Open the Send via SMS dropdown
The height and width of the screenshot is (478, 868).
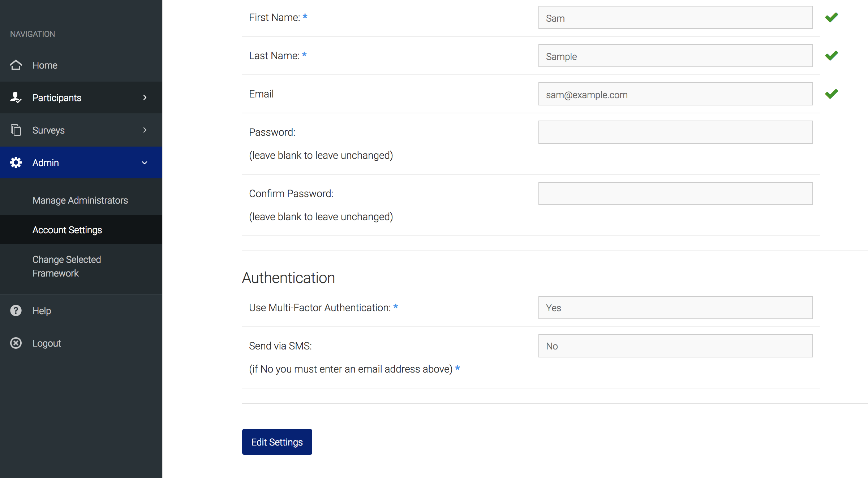coord(675,346)
